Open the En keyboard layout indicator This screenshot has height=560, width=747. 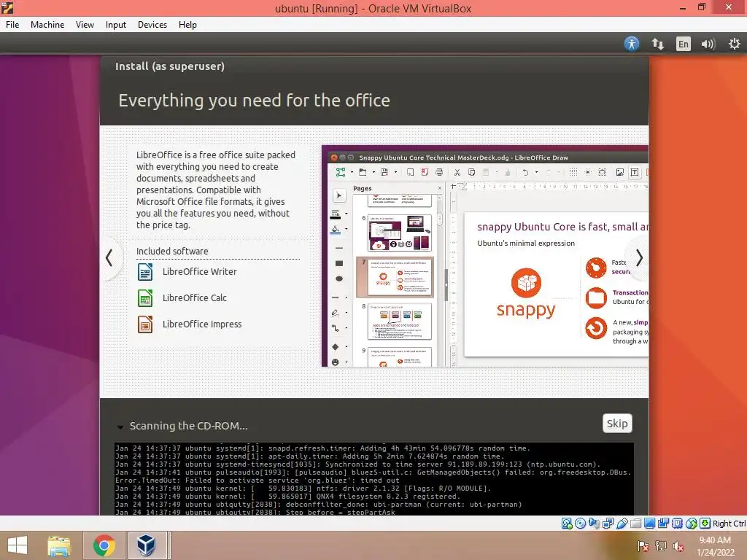683,44
